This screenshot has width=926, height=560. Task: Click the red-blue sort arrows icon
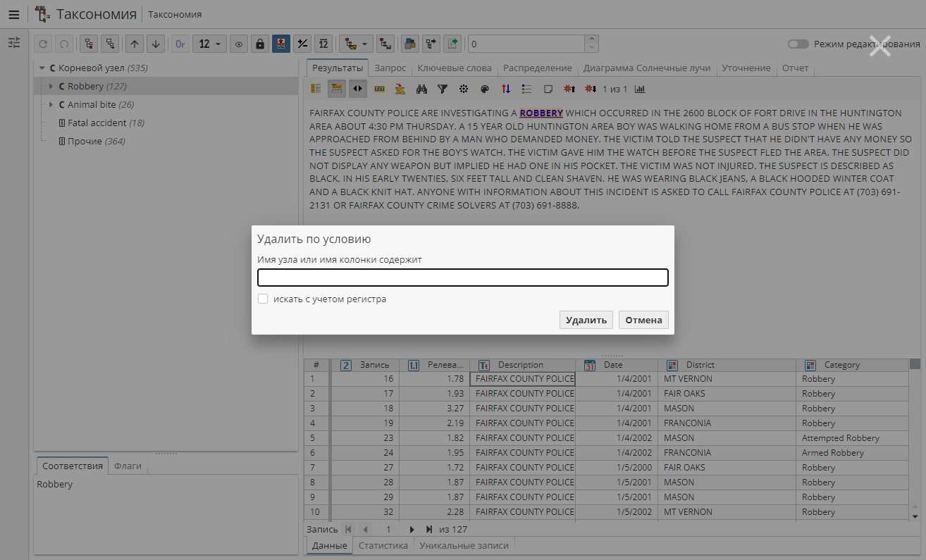505,89
